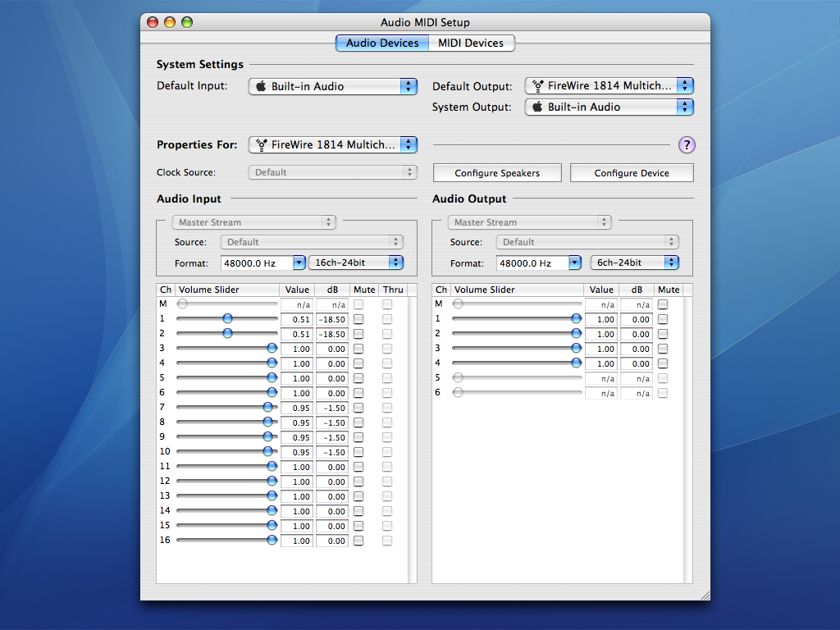Click the input channel 10 dB field
The image size is (840, 630).
(332, 452)
